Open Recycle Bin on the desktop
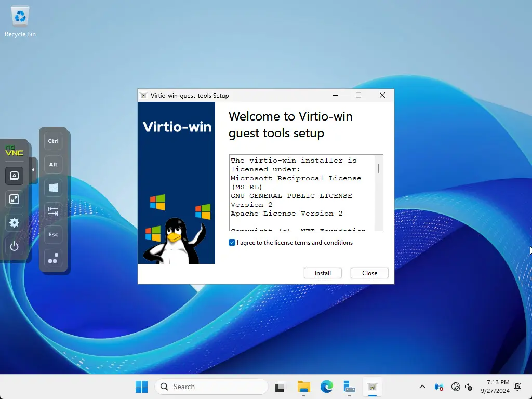This screenshot has height=399, width=532. pos(20,22)
